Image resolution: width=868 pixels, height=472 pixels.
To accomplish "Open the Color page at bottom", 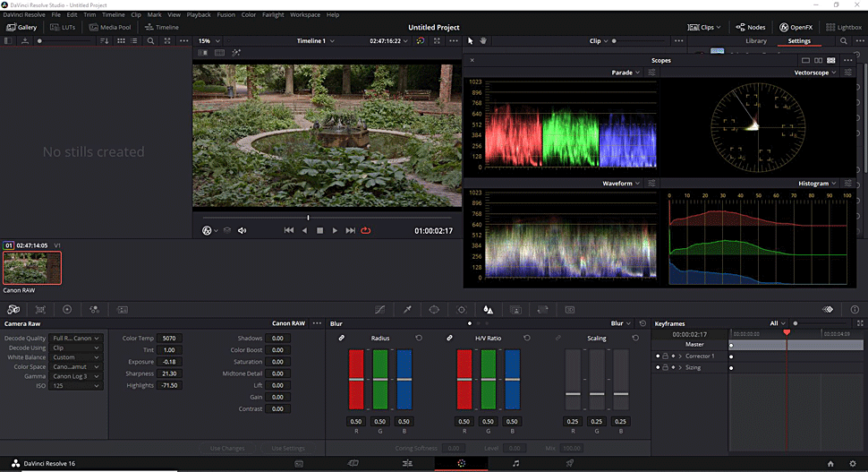I will (461, 463).
